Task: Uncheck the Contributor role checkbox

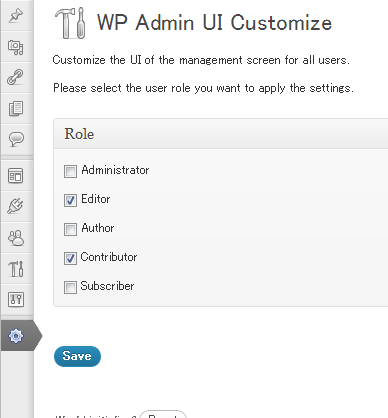Action: 70,258
